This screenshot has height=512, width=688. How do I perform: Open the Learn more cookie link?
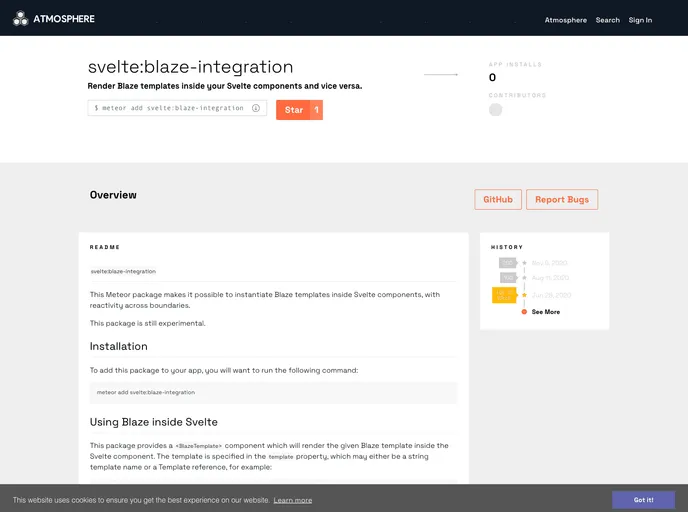(293, 500)
